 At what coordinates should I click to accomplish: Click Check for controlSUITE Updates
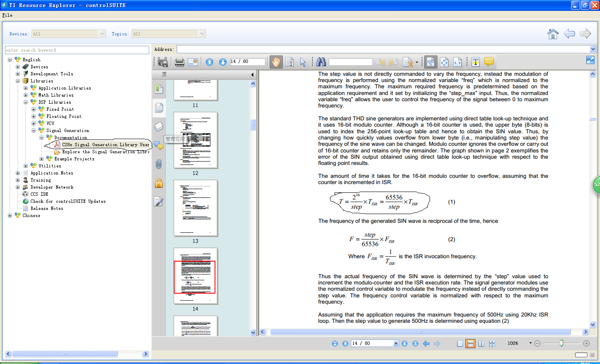point(68,201)
